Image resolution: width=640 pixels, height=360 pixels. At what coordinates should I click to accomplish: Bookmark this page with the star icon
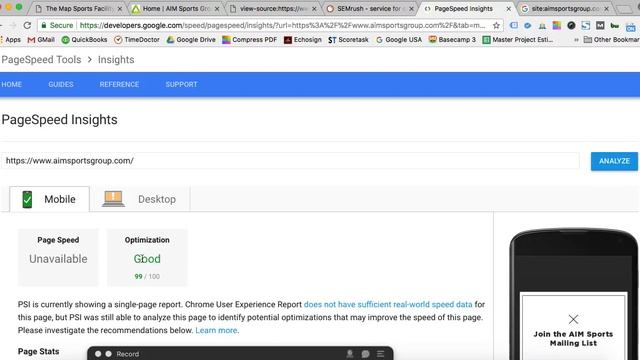[496, 25]
